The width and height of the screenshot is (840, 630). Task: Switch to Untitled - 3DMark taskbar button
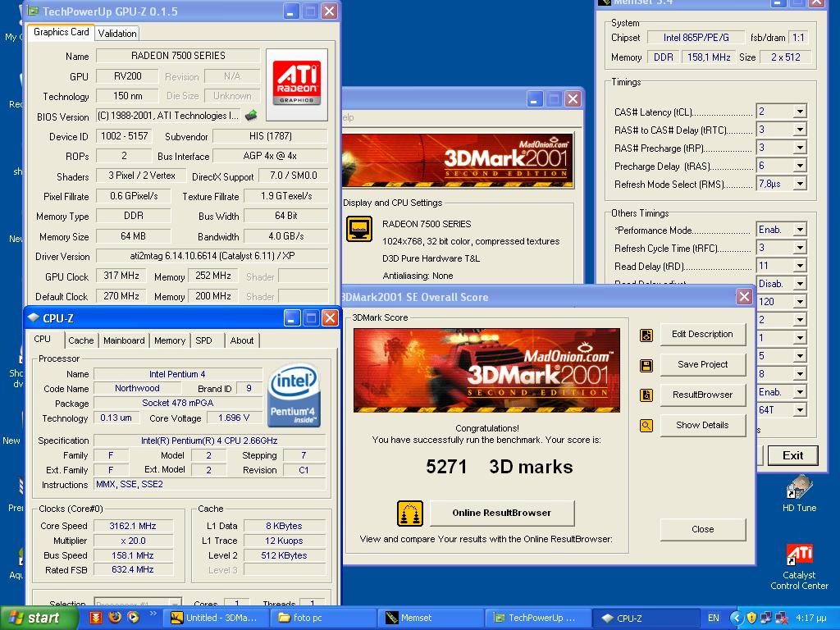216,618
